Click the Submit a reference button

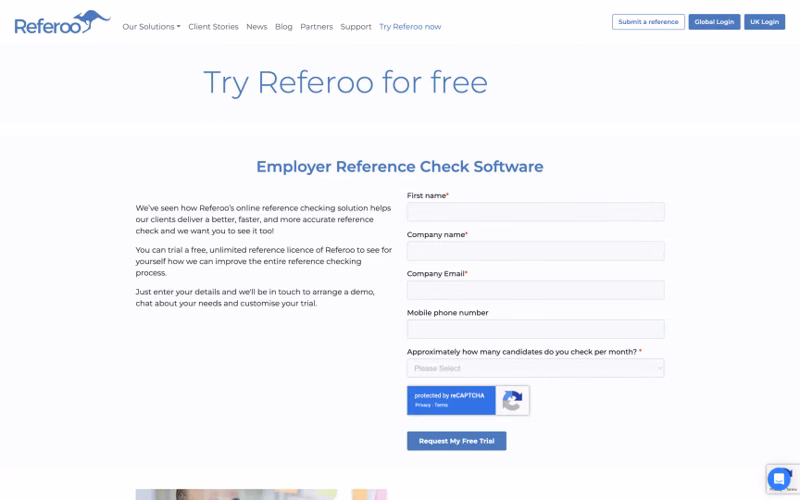pyautogui.click(x=648, y=22)
